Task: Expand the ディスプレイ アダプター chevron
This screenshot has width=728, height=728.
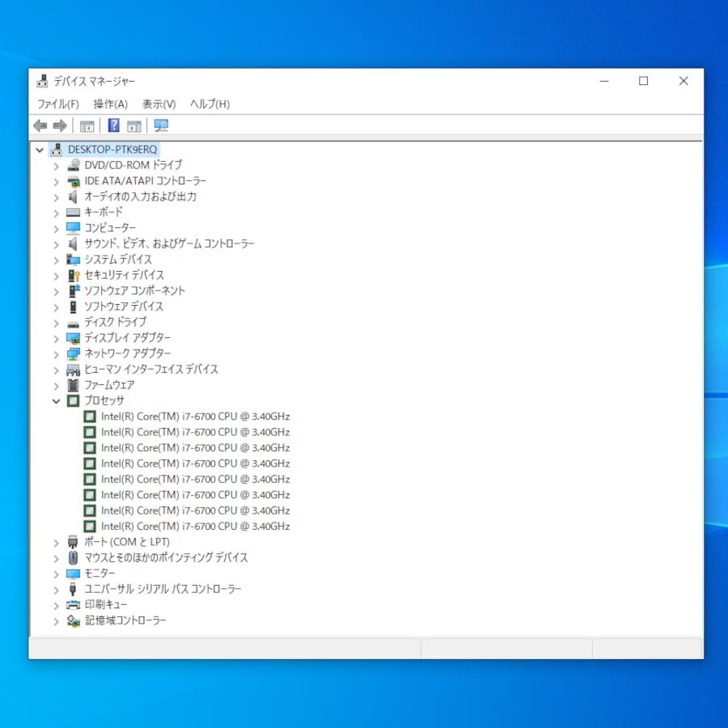Action: (x=56, y=339)
